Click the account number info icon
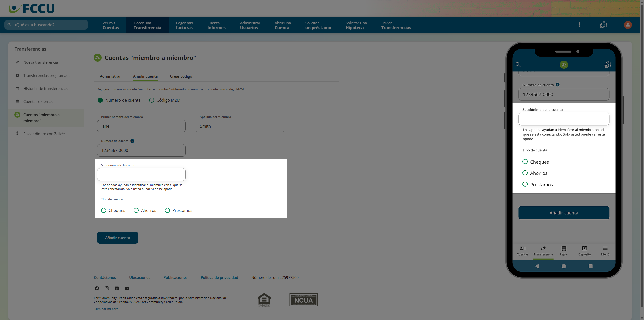Image resolution: width=644 pixels, height=320 pixels. [x=132, y=141]
